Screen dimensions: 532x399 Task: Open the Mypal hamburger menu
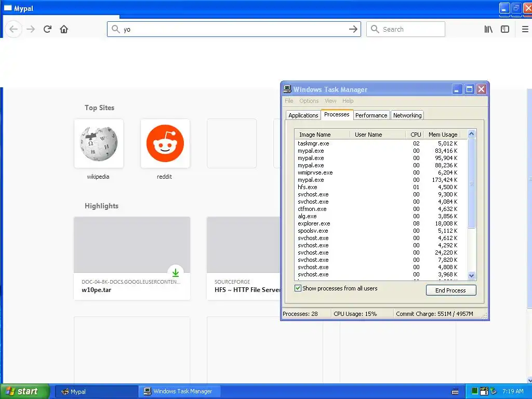coord(525,29)
